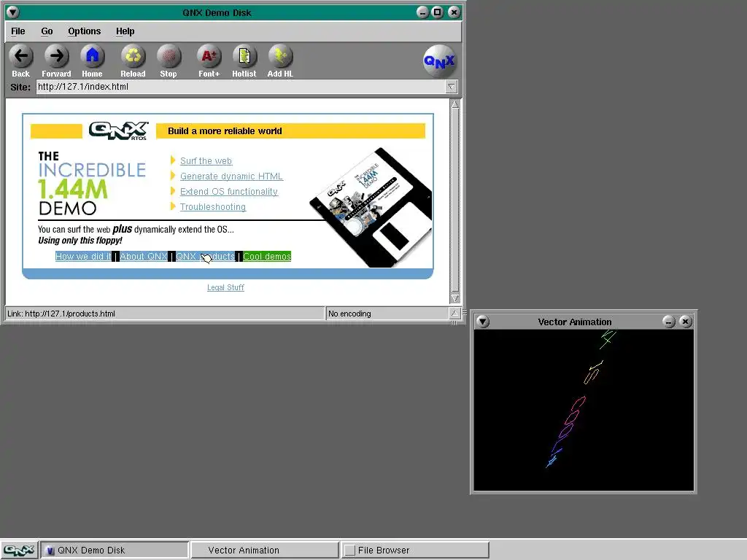
Task: Minimize the QNX Demo Disk window
Action: [x=422, y=12]
